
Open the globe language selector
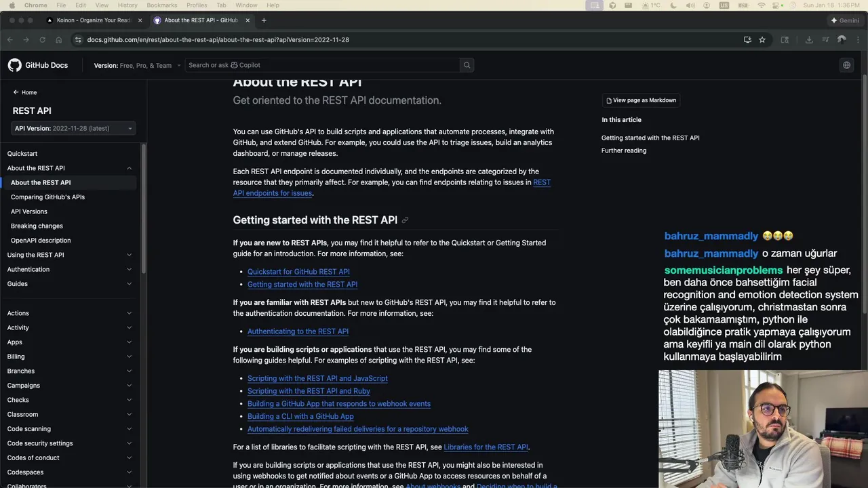coord(846,65)
